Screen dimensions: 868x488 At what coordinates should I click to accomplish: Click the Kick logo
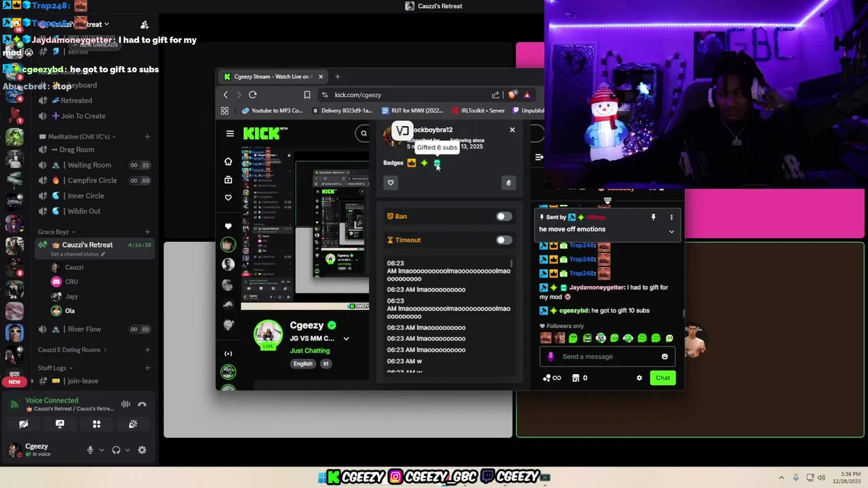click(x=261, y=134)
